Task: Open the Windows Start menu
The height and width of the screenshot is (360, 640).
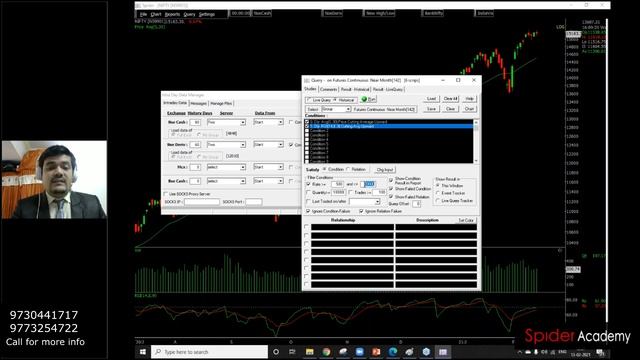Action: point(142,352)
